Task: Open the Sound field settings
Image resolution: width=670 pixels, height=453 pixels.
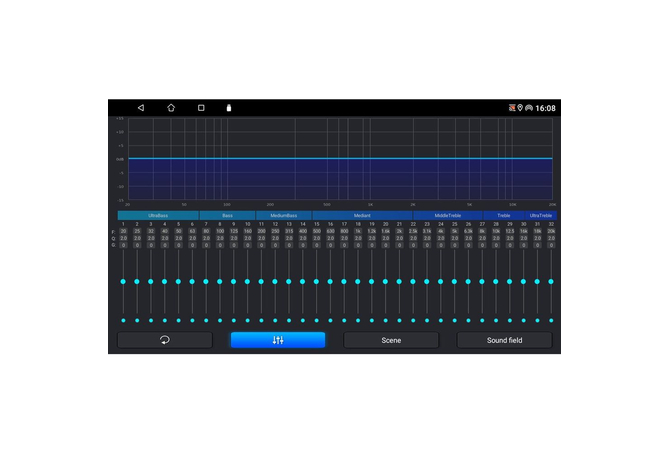Action: pos(504,340)
